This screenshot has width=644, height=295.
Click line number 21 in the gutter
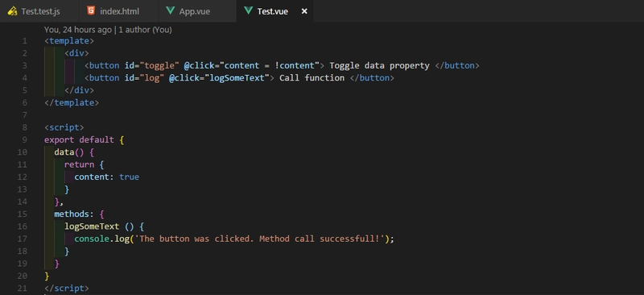23,288
